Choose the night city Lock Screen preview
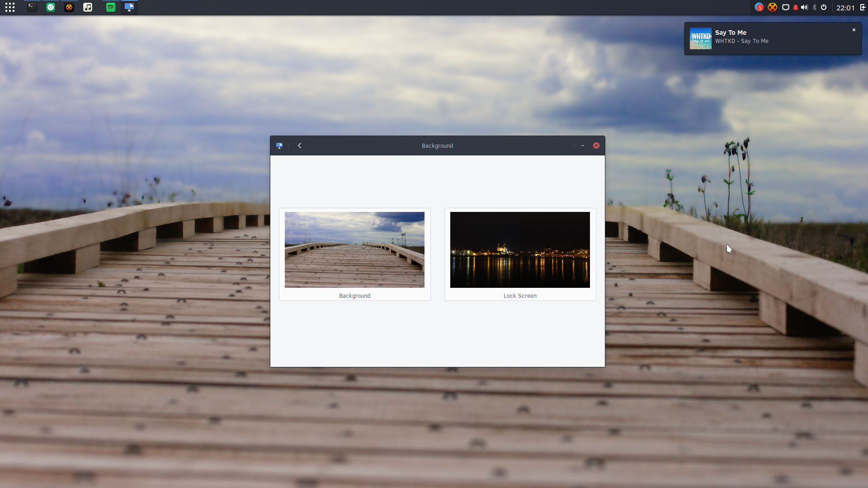 point(520,250)
